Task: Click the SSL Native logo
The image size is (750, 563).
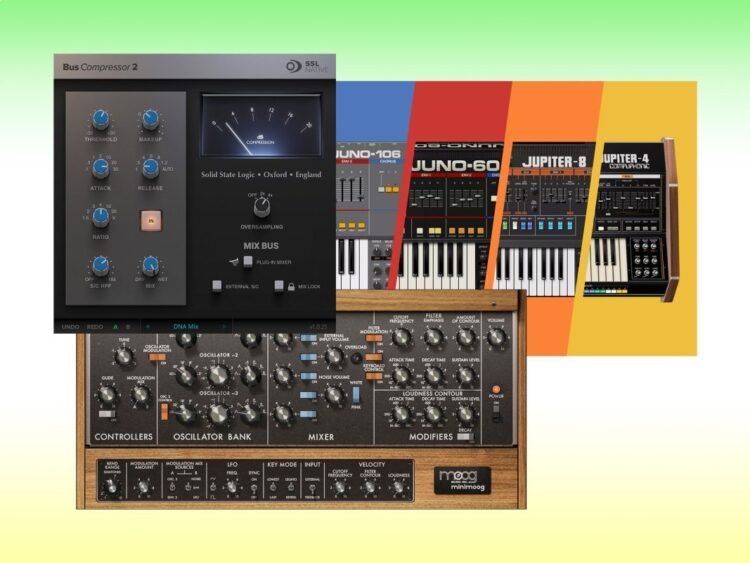Action: pos(307,66)
